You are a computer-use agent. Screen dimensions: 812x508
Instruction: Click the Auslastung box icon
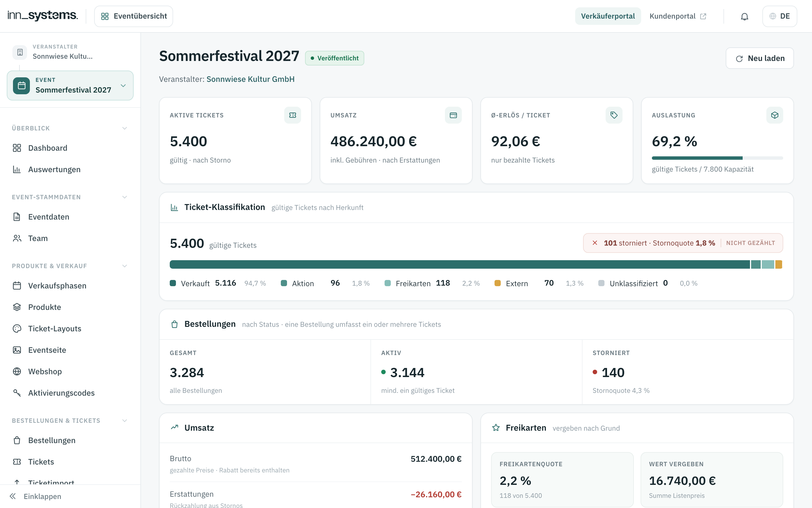coord(775,115)
